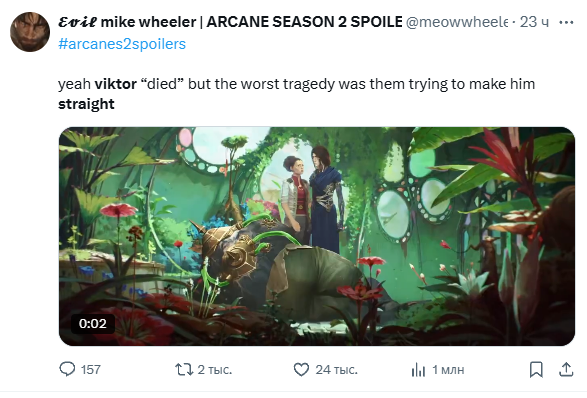The height and width of the screenshot is (398, 587).
Task: Click the share upload icon
Action: pyautogui.click(x=566, y=370)
